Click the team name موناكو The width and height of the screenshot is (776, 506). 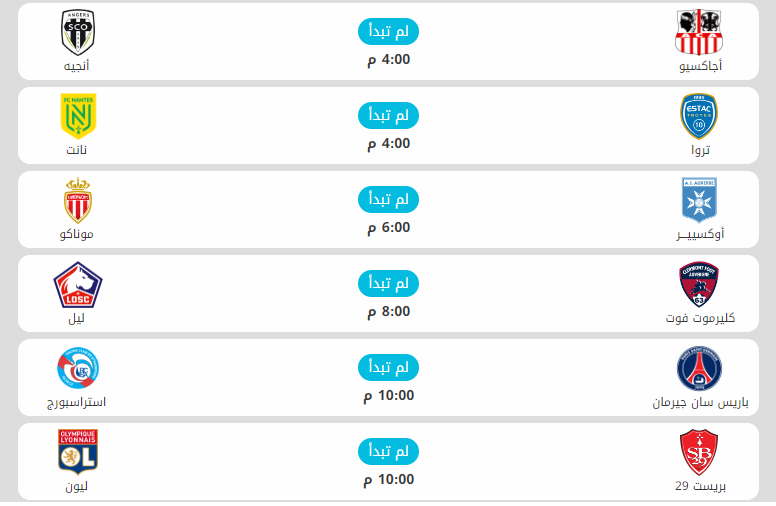[x=77, y=235]
